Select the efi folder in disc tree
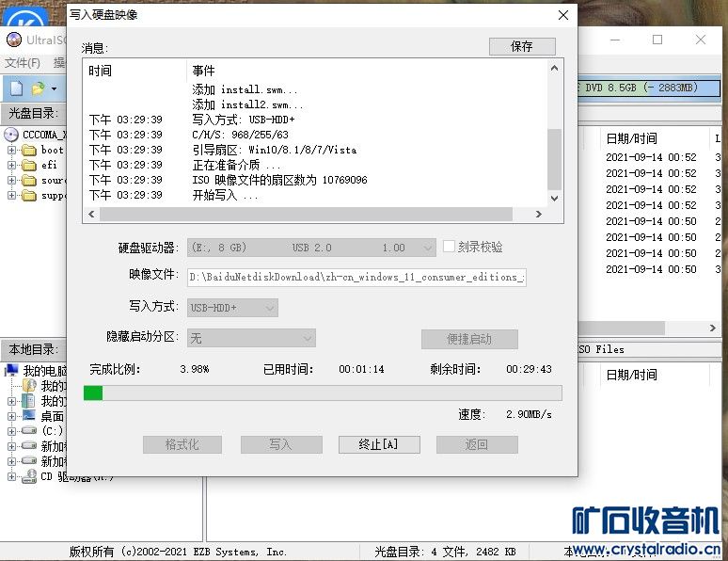The width and height of the screenshot is (728, 561). [29, 166]
